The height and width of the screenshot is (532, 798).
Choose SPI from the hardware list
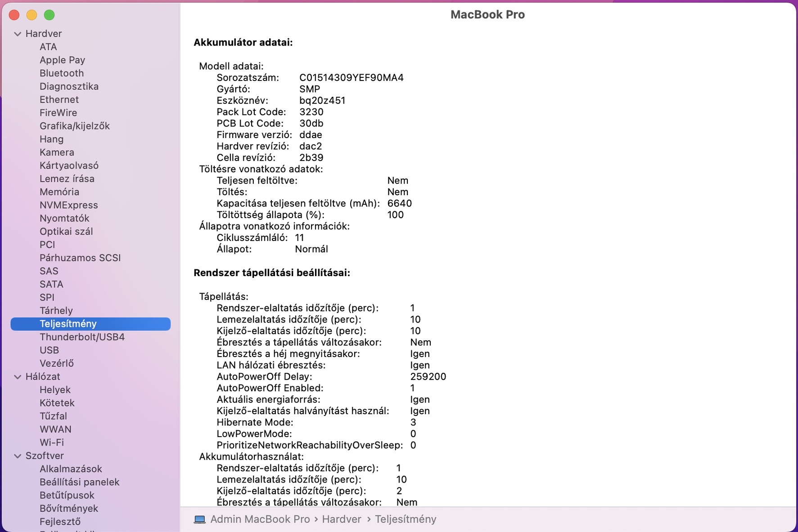coord(47,298)
